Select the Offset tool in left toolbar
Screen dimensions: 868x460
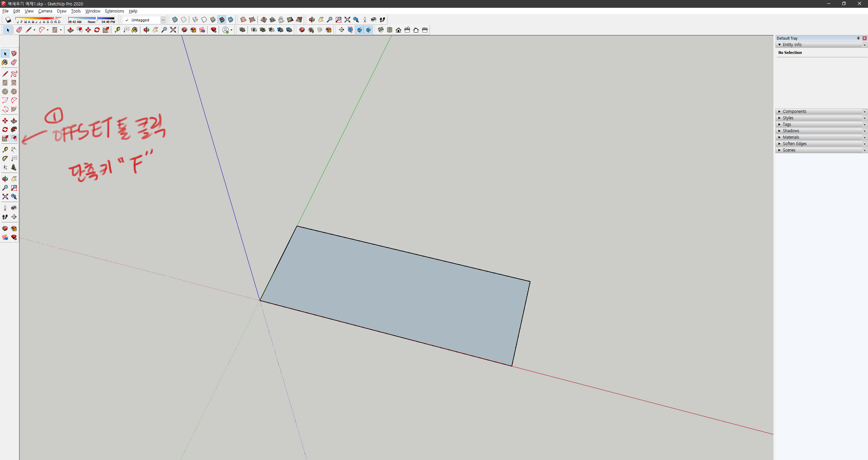(14, 138)
